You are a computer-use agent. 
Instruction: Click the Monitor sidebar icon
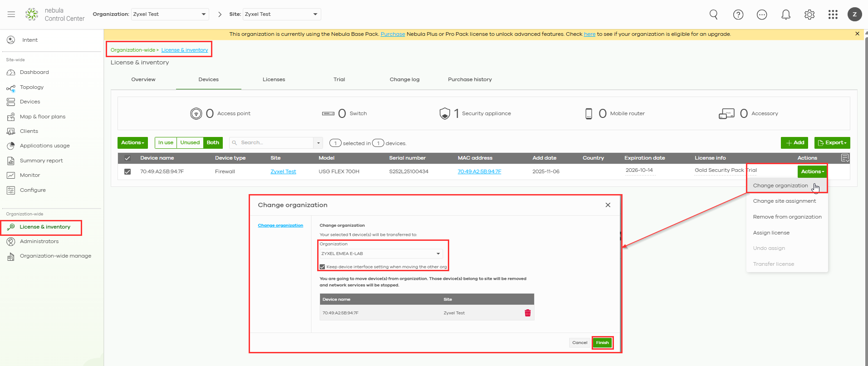tap(11, 176)
